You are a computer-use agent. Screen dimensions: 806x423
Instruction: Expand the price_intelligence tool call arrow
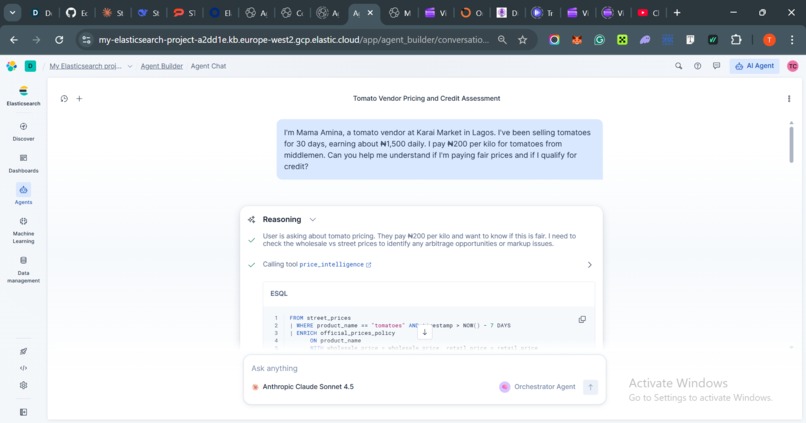[x=590, y=265]
